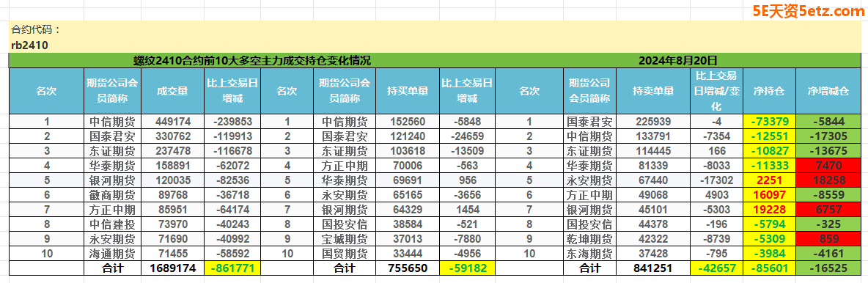This screenshot has height=283, width=868.
Task: Select the cell showing -239853
Action: point(232,121)
